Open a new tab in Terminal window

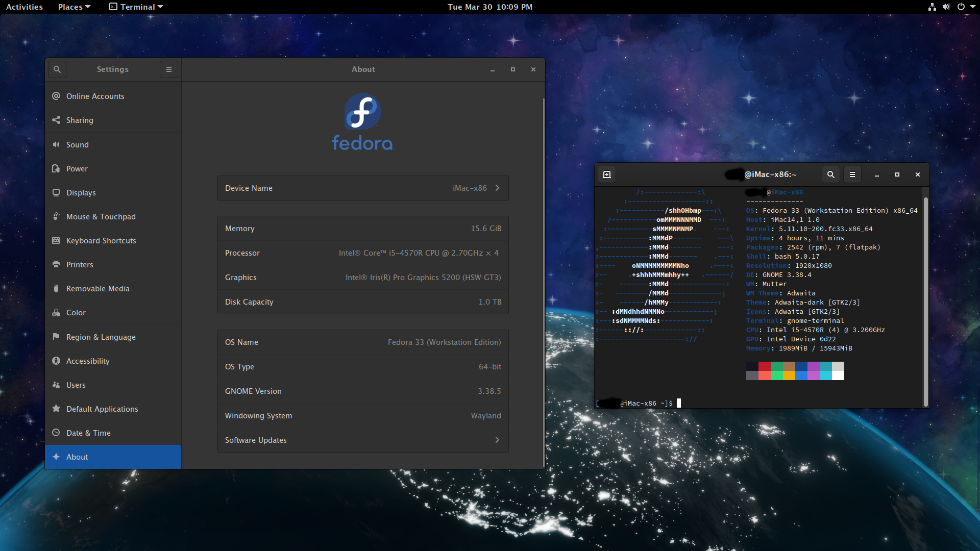coord(607,174)
